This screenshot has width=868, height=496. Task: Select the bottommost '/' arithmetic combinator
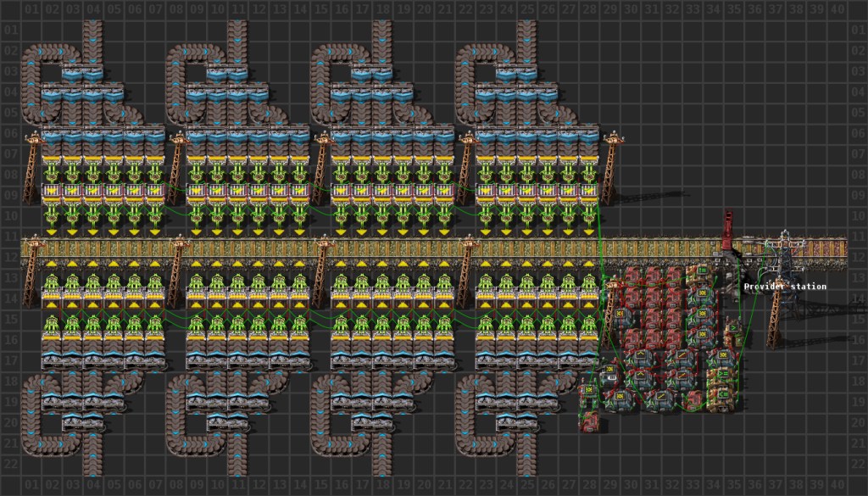point(659,401)
